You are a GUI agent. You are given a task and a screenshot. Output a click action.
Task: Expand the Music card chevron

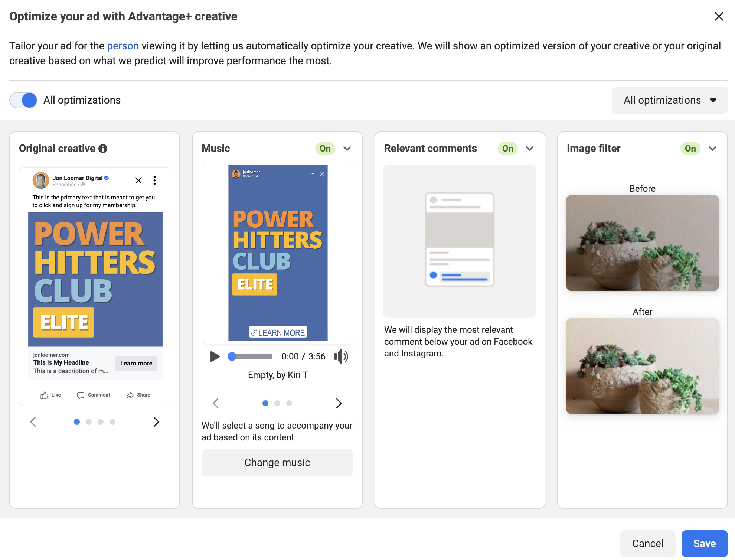pyautogui.click(x=347, y=149)
